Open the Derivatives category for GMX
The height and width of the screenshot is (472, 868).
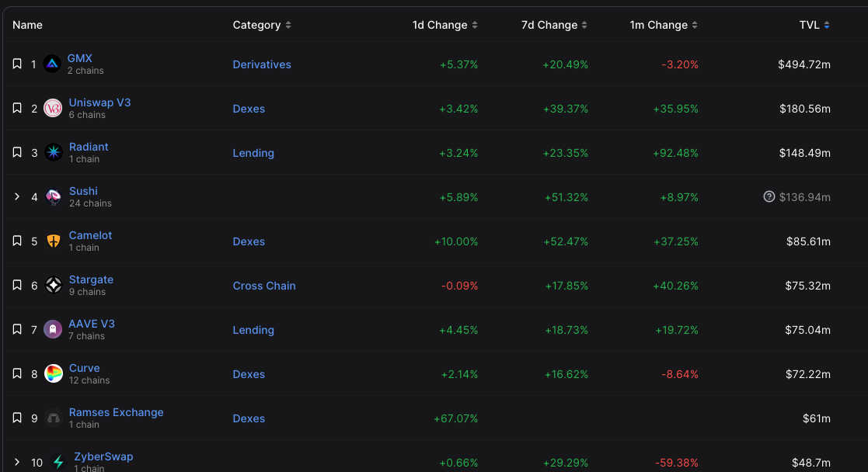(262, 64)
